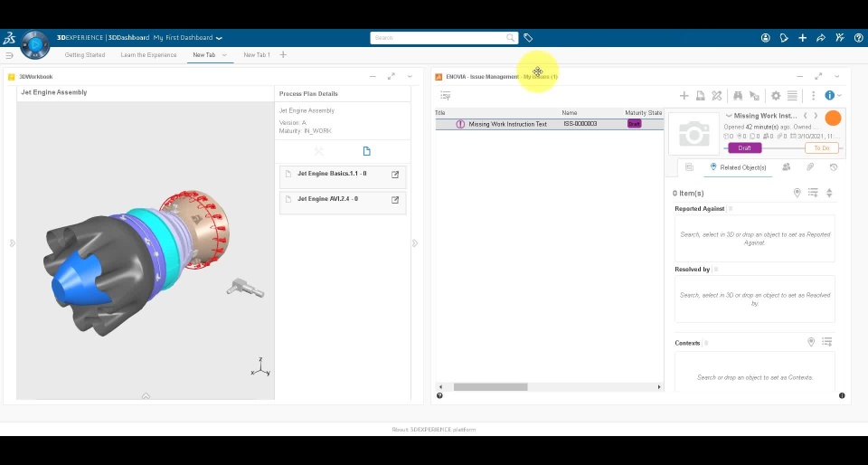Viewport: 868px width, 465px height.
Task: Open the help question mark icon in top bar
Action: pos(859,38)
